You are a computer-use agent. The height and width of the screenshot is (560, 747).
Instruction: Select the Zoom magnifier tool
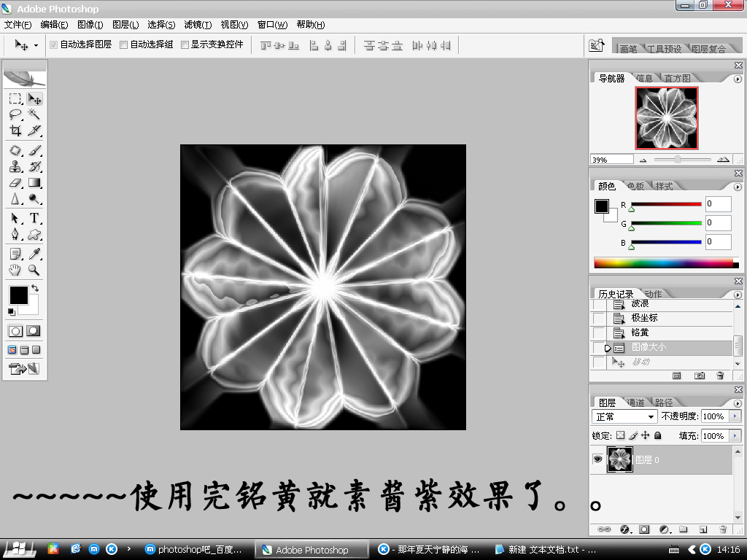[34, 270]
